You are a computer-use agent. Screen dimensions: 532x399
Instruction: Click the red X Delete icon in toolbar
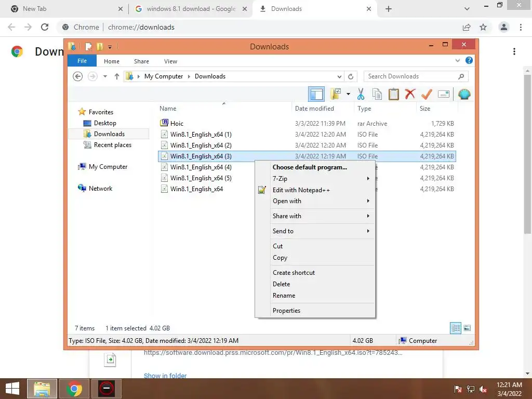coord(410,94)
